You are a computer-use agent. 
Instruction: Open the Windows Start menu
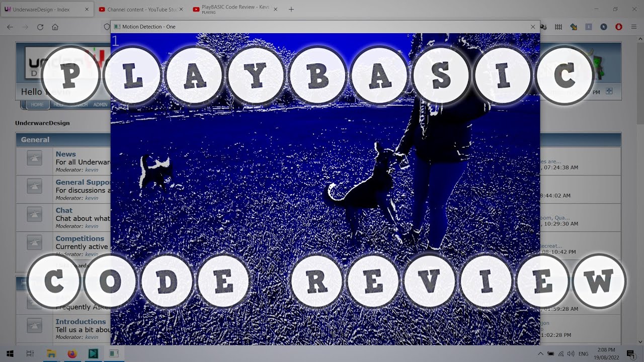(x=10, y=354)
